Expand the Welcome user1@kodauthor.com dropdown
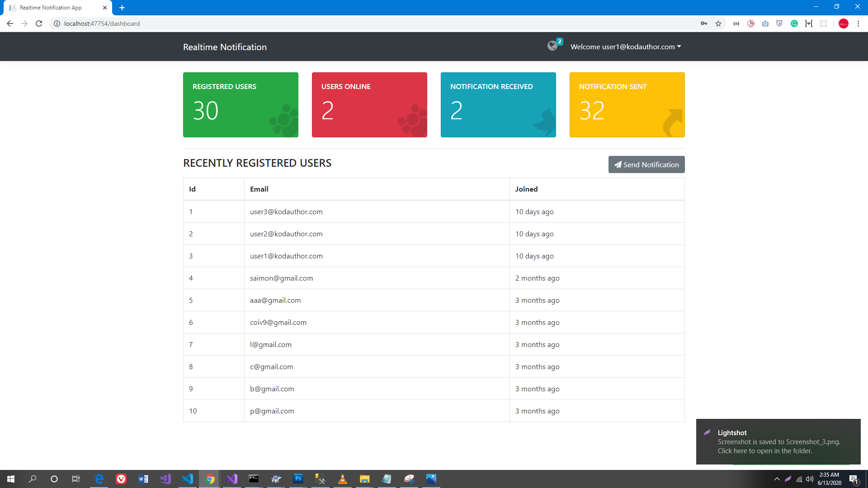This screenshot has width=868, height=488. pyautogui.click(x=625, y=47)
